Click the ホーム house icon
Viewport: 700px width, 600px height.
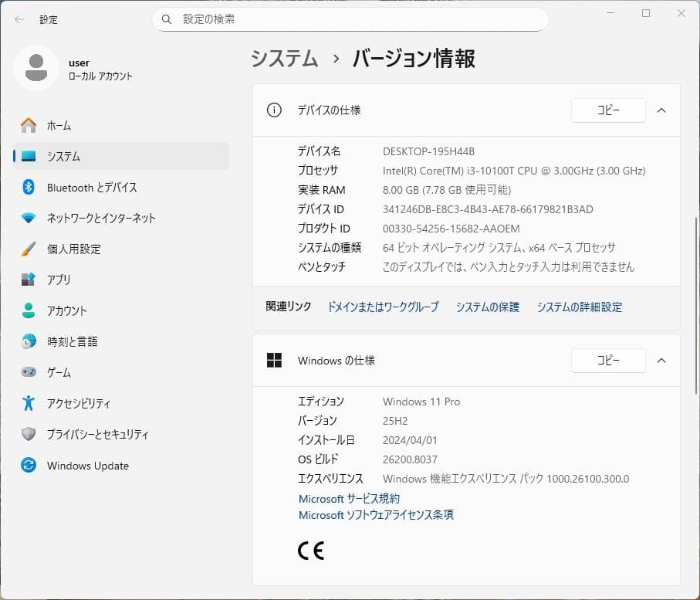coord(29,125)
